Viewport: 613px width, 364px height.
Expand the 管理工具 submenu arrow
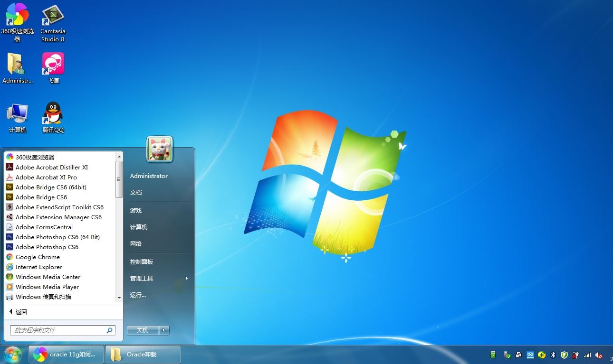pos(187,278)
